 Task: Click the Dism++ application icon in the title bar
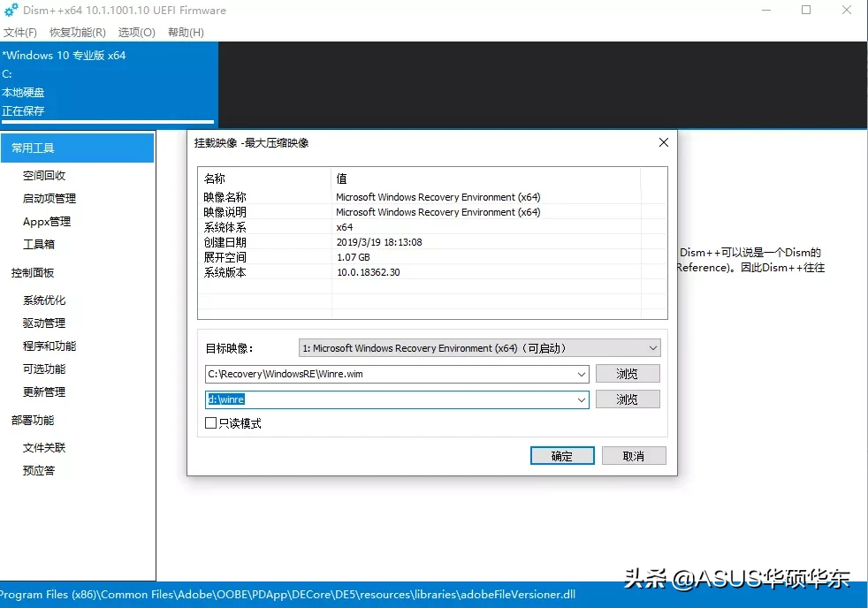(x=10, y=10)
